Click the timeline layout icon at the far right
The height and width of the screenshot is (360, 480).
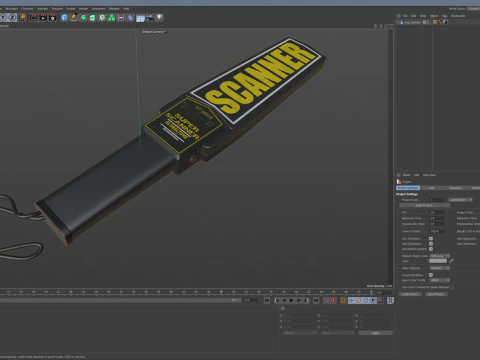[x=390, y=300]
